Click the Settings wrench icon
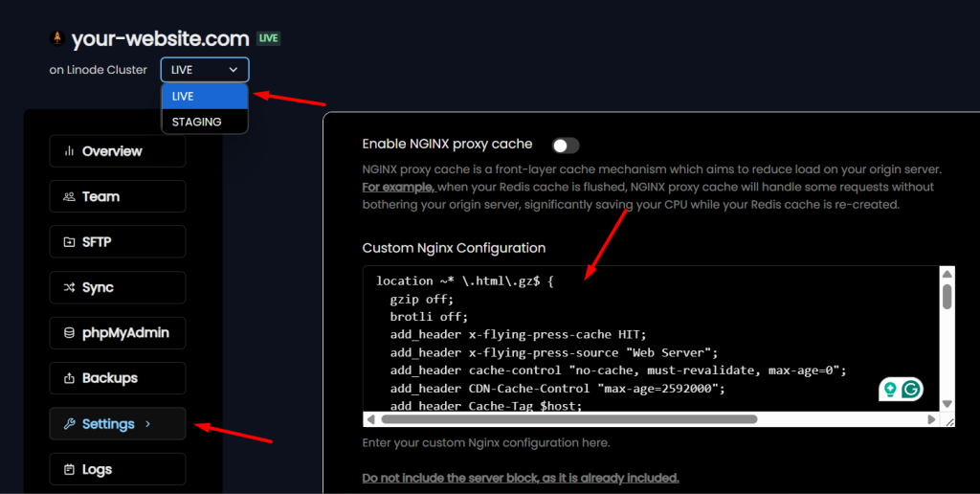The image size is (980, 494). click(x=69, y=424)
